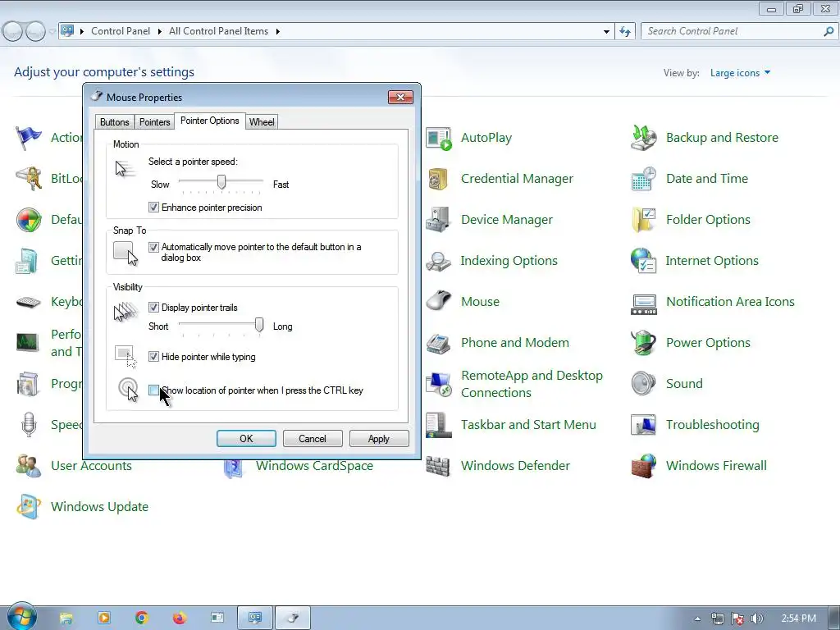Click the Back navigation button
The height and width of the screenshot is (630, 840).
(x=13, y=32)
